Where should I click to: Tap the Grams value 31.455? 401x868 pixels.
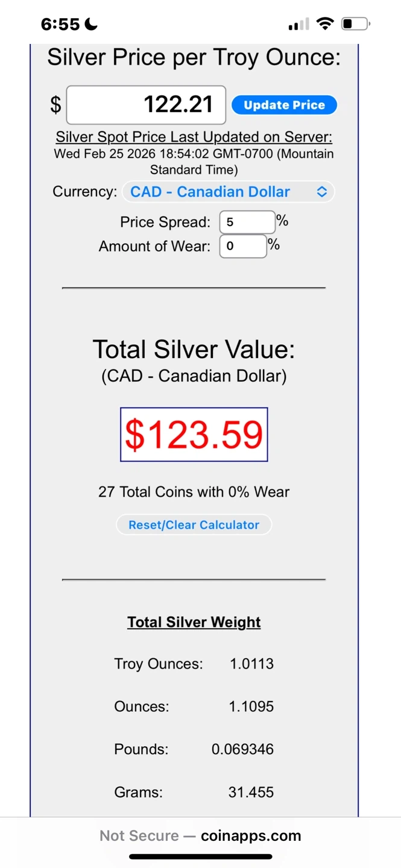pos(251,791)
